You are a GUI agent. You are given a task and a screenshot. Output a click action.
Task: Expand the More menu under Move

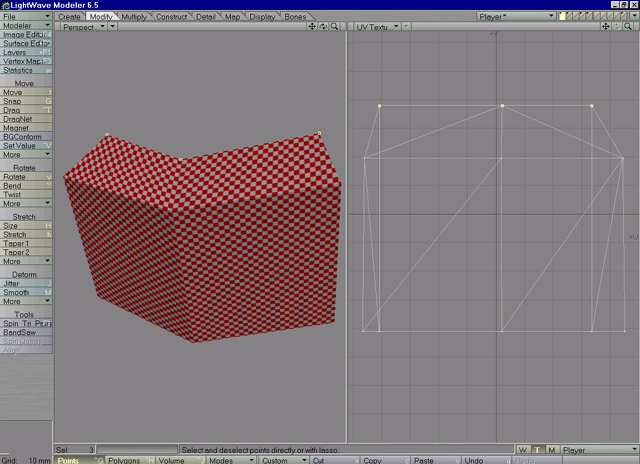[26, 155]
